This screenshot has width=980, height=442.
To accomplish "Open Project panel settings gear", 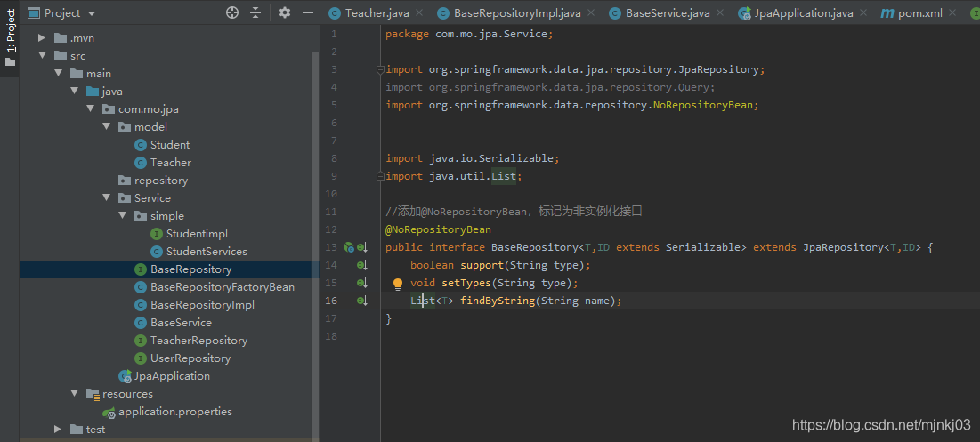I will click(285, 12).
